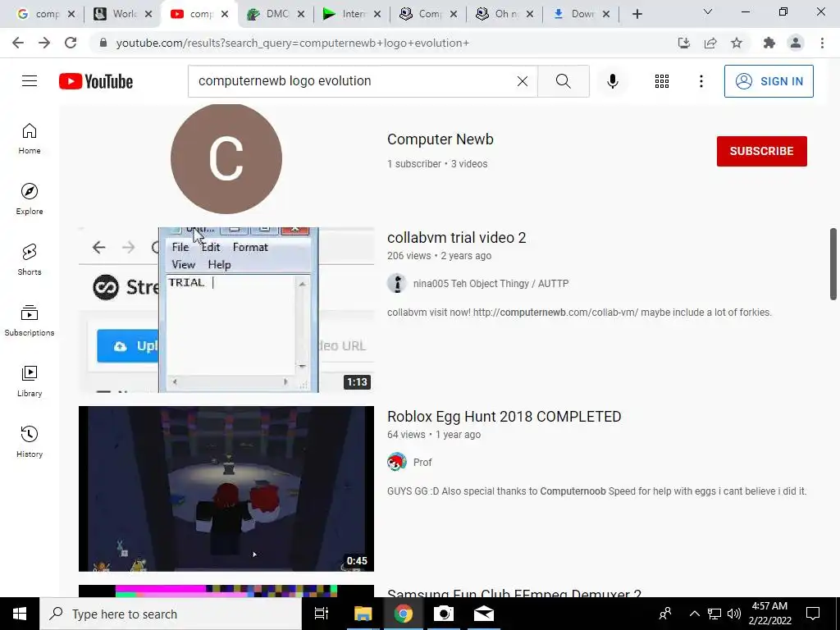Open Chrome extensions puzzle icon
Viewport: 840px width, 630px height.
[x=769, y=43]
